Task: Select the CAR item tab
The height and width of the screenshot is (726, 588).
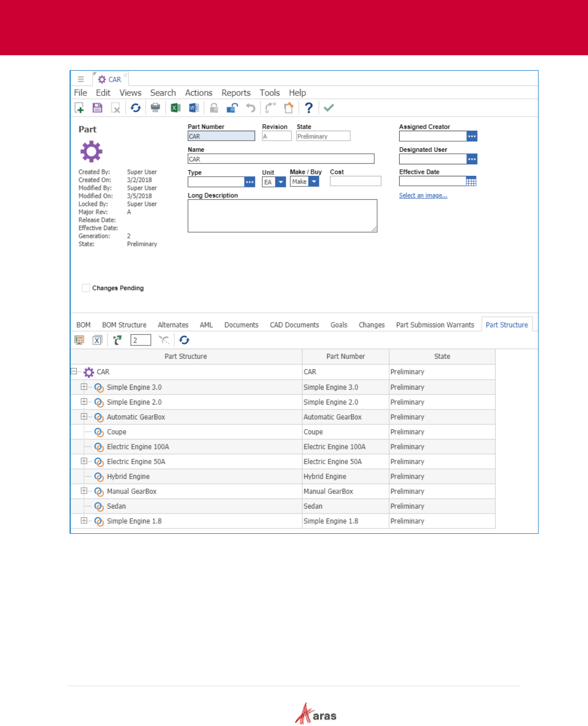Action: tap(110, 79)
